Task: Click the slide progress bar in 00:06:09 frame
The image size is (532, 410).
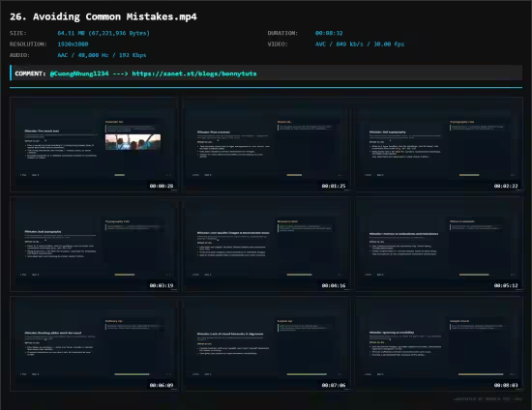Action: coord(132,374)
